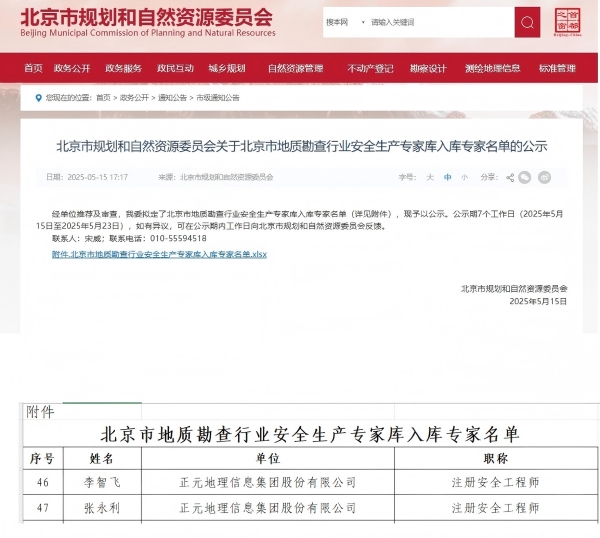Set font size to 中
The image size is (600, 538).
(x=448, y=177)
